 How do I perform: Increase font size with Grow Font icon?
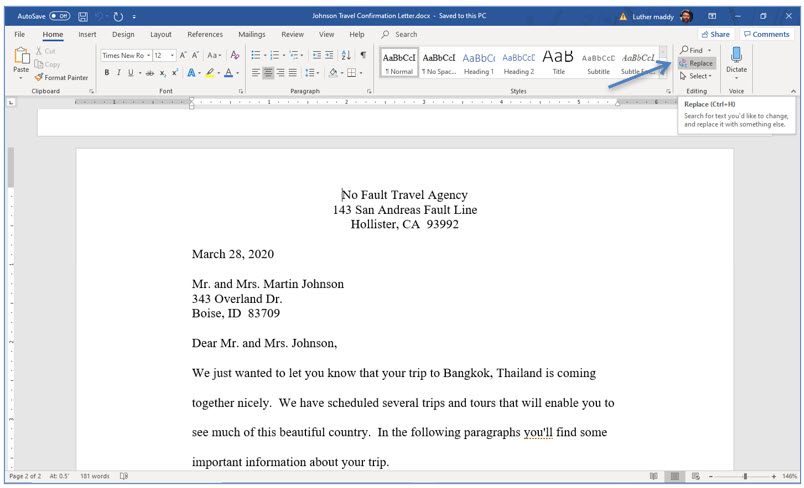pyautogui.click(x=183, y=55)
